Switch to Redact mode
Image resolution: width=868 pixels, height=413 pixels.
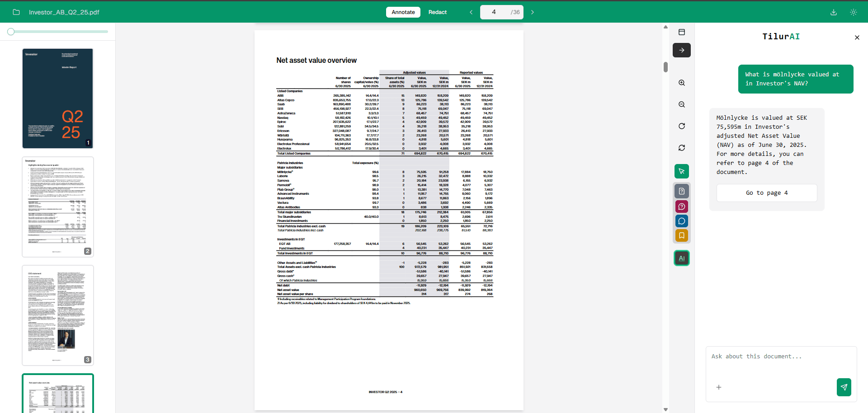[438, 12]
